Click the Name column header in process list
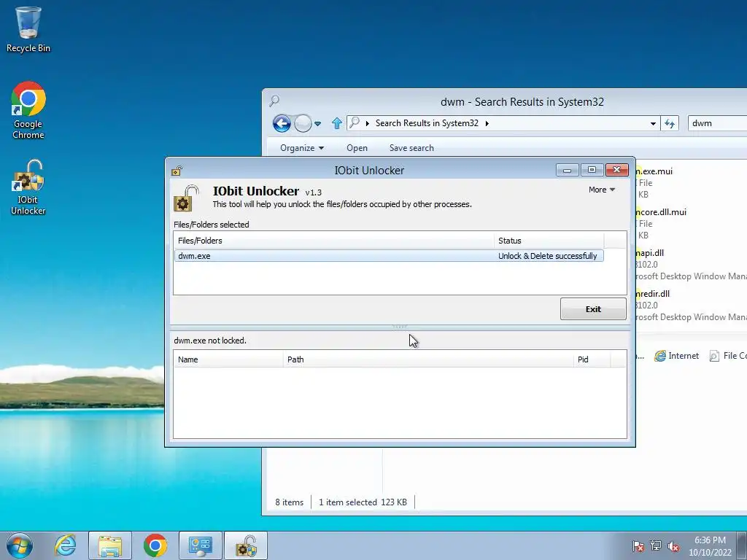The width and height of the screenshot is (747, 560). point(228,359)
